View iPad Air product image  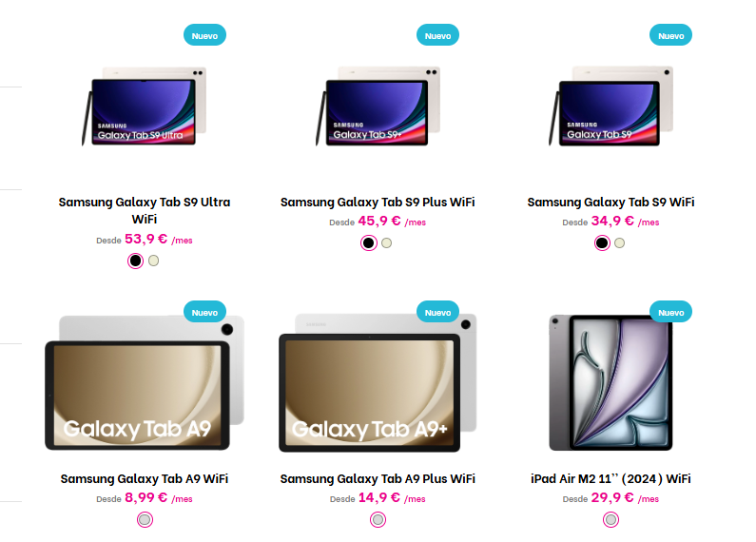tap(611, 383)
